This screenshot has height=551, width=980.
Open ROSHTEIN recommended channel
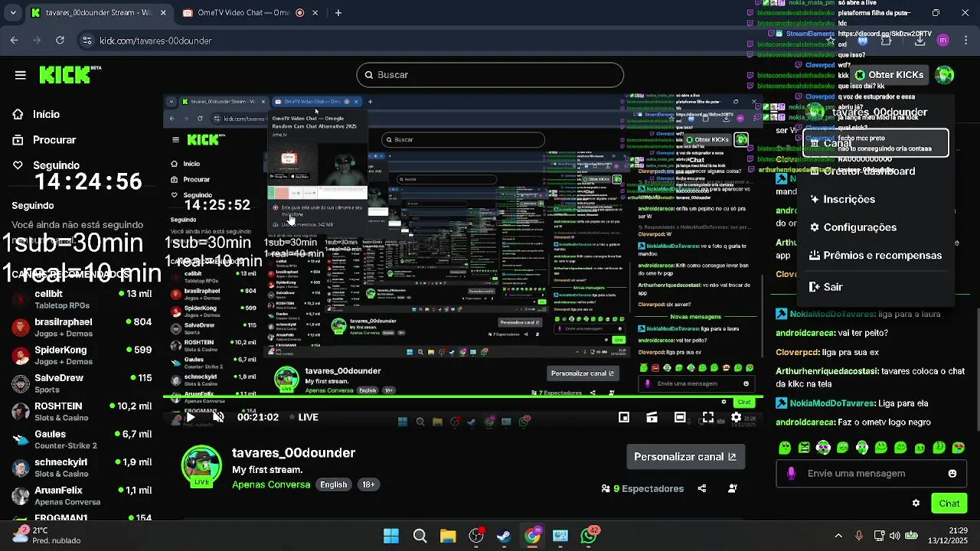tap(82, 412)
